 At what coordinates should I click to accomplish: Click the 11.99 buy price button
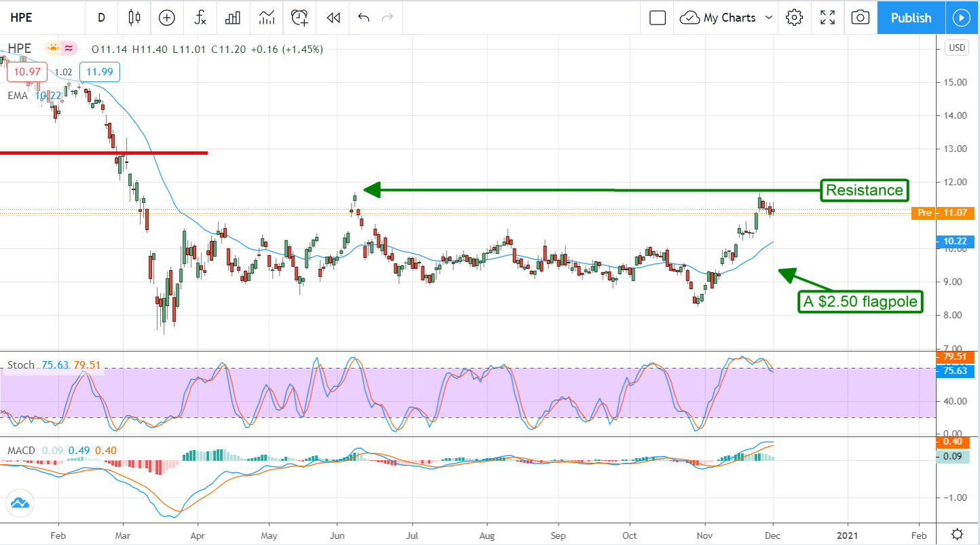tap(100, 72)
